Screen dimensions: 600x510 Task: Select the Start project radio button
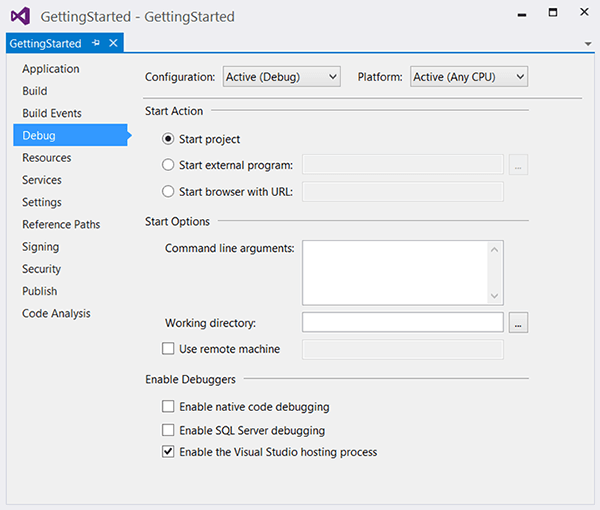(168, 139)
